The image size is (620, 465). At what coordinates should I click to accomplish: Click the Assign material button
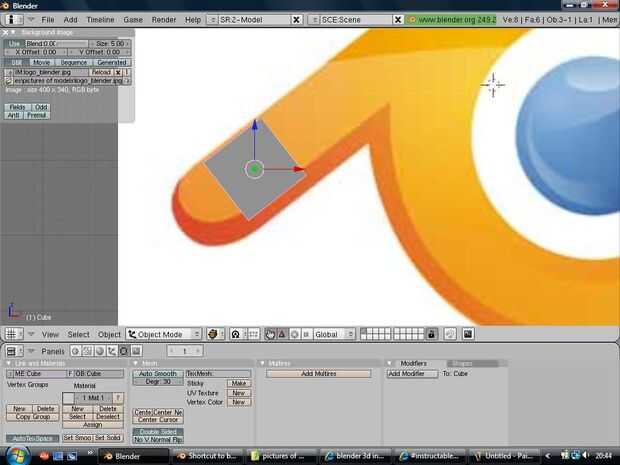click(93, 425)
